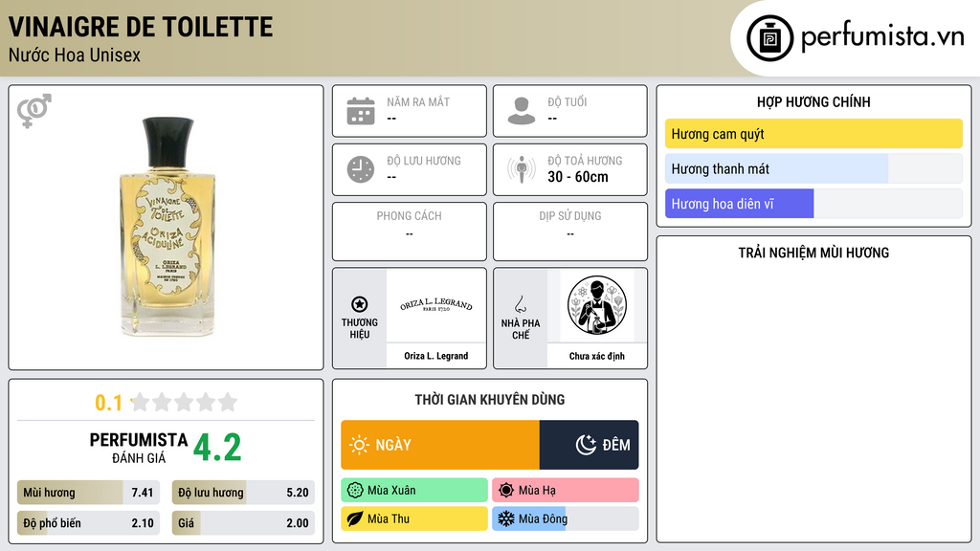Click the Hương cam quýt accord bar
Image resolution: width=980 pixels, height=551 pixels.
813,134
